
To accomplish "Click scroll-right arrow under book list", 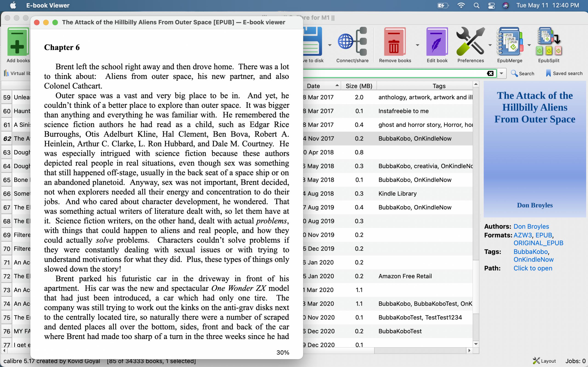I will 469,350.
